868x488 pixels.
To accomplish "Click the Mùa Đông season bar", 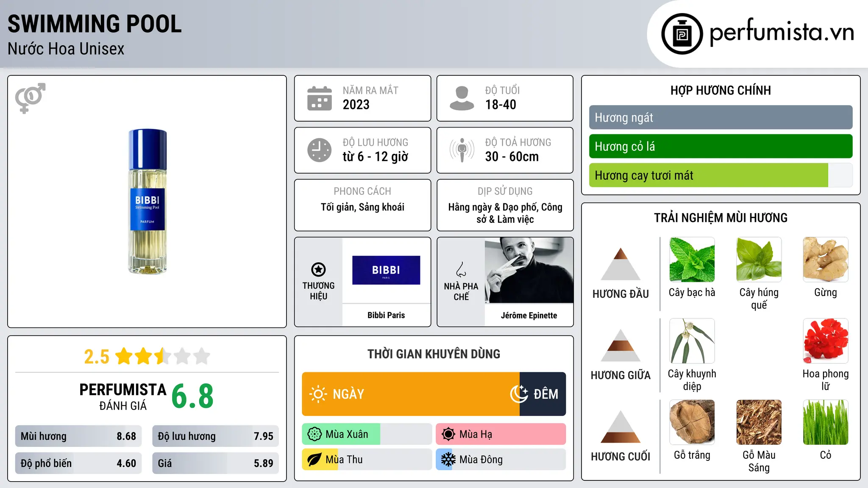I will click(501, 460).
